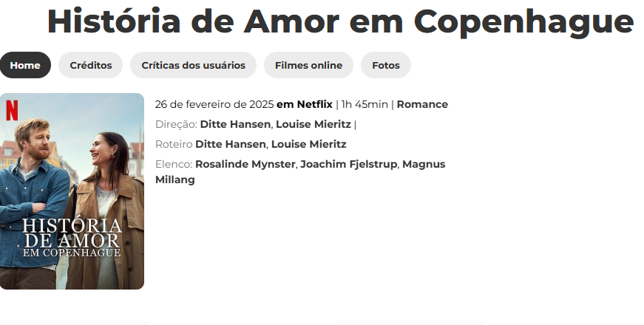Go to the Filmes online tab
The height and width of the screenshot is (325, 644).
click(308, 65)
